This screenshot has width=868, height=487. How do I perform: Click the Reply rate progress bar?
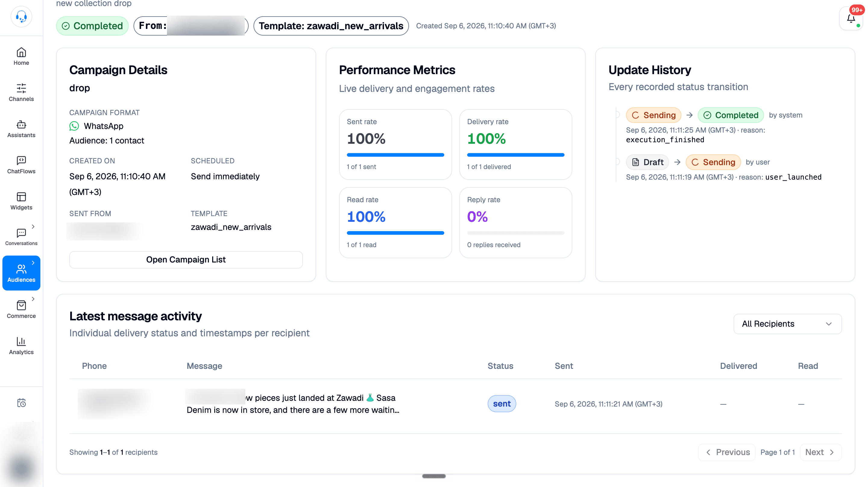click(516, 233)
